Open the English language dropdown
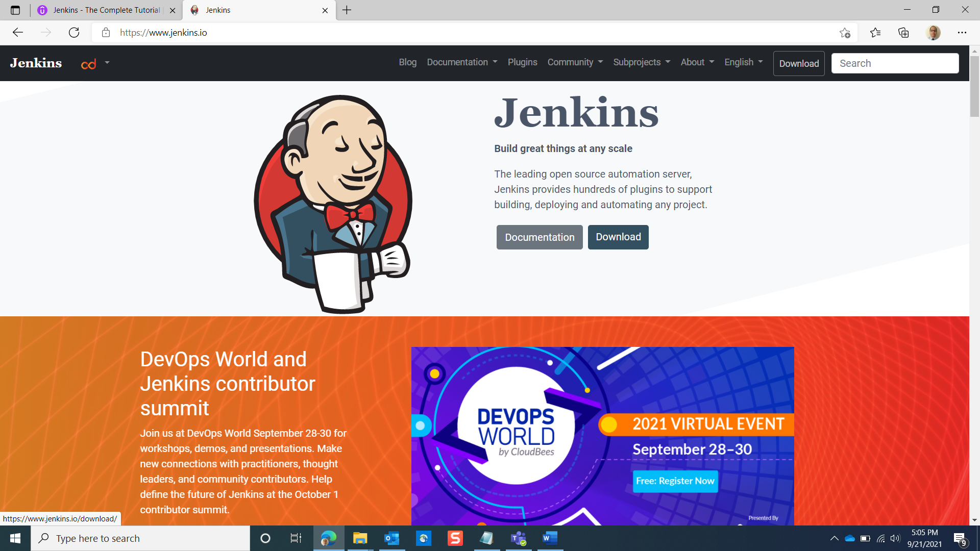Screen dimensions: 980x551 pos(743,62)
